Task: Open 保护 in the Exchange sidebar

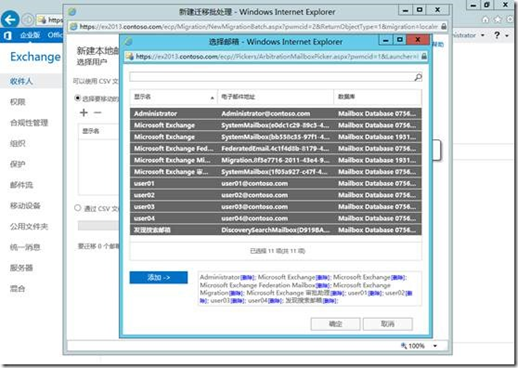Action: tap(17, 164)
